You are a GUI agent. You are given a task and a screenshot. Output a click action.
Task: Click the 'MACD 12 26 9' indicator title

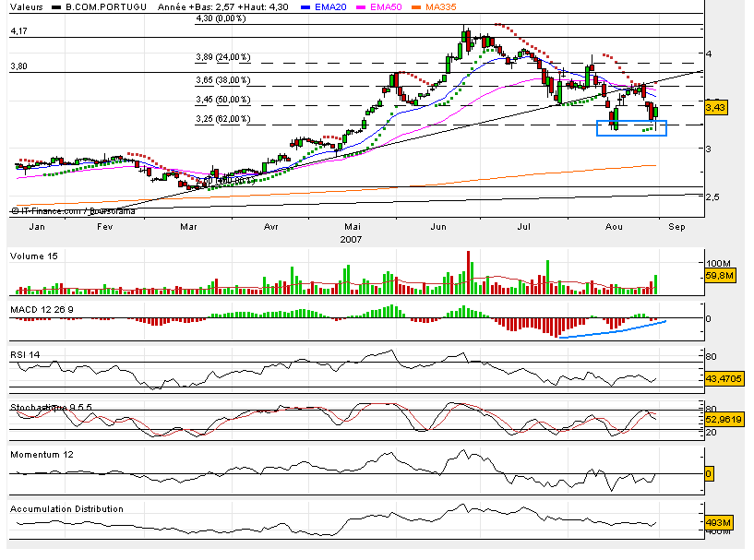(42, 310)
